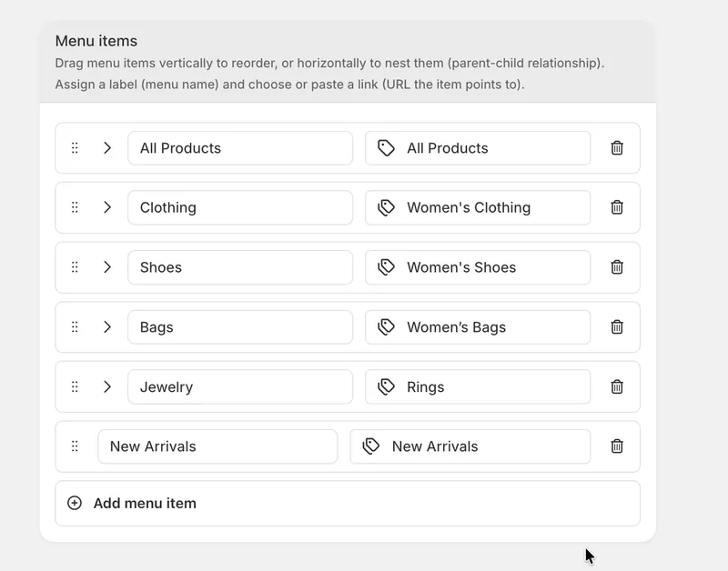Delete the Jewelry menu item
Image resolution: width=728 pixels, height=571 pixels.
click(x=617, y=386)
